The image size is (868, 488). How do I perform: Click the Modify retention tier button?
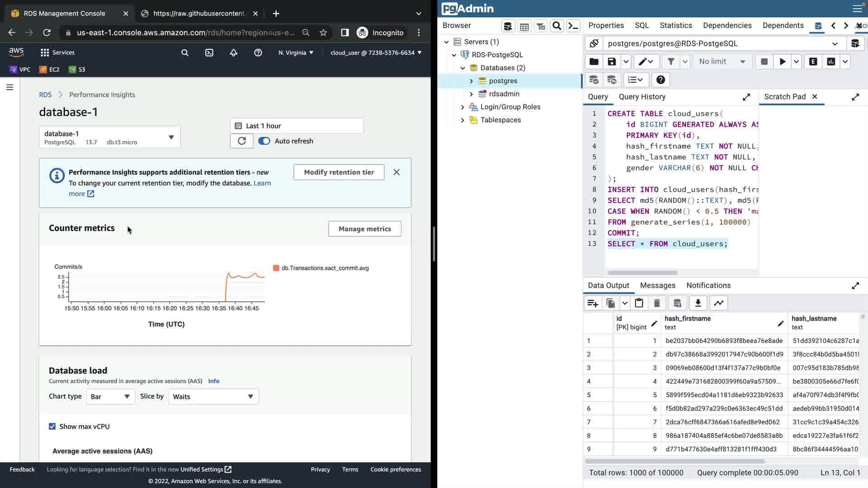pyautogui.click(x=339, y=172)
